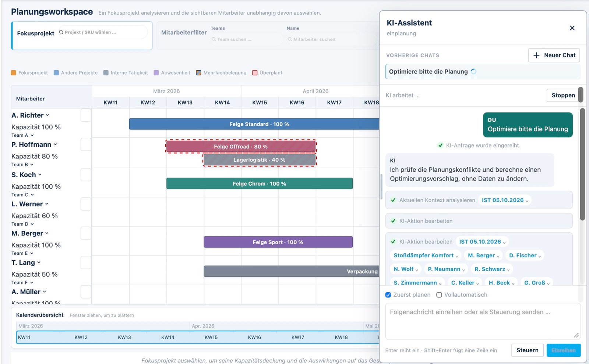Enable the Zuerst planen checkbox
Screen dimensions: 589x364
pos(388,295)
